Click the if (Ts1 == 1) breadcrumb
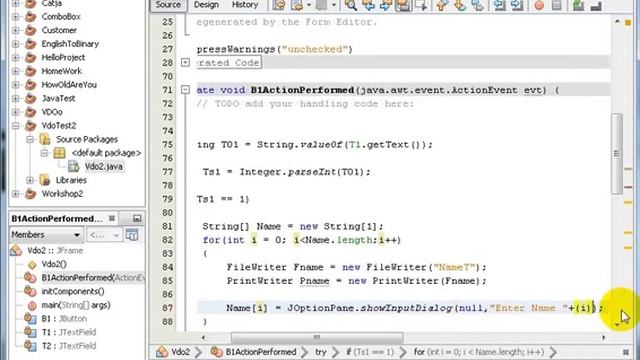Screen dimensions: 640x360 pos(370,352)
